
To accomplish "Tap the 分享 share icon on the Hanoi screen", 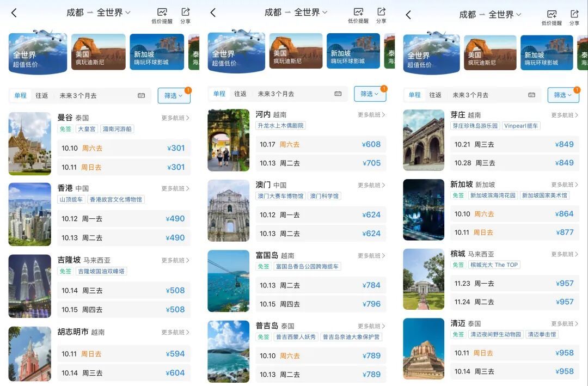I will click(x=381, y=16).
